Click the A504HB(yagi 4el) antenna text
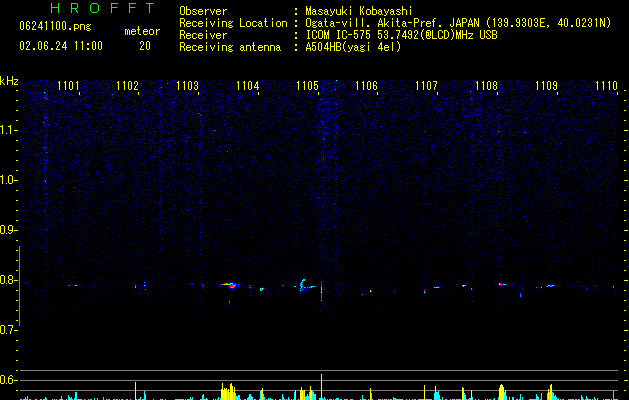This screenshot has height=400, width=629. click(353, 47)
